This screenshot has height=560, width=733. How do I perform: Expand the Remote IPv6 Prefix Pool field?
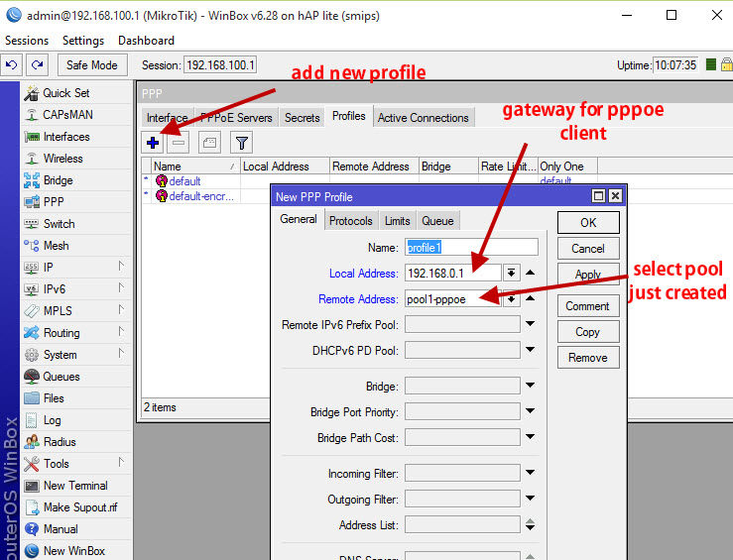[530, 324]
